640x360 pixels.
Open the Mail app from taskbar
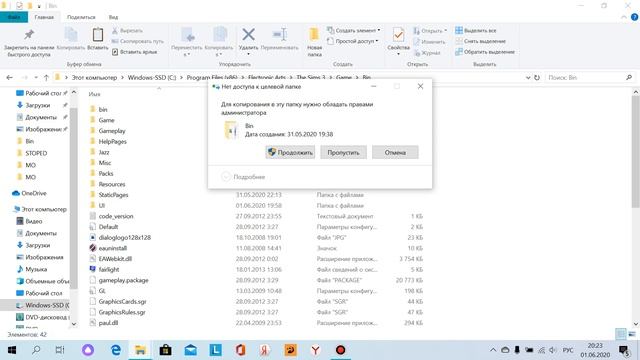(191, 350)
